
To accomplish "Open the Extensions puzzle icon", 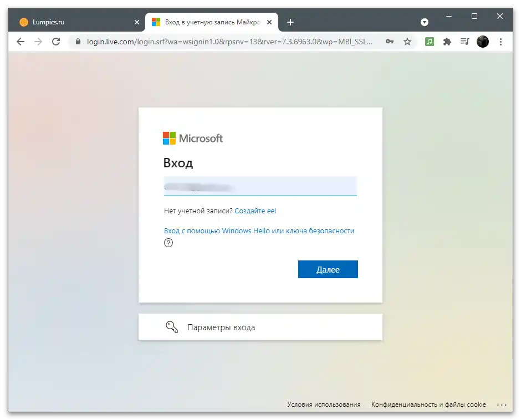I will pyautogui.click(x=447, y=42).
